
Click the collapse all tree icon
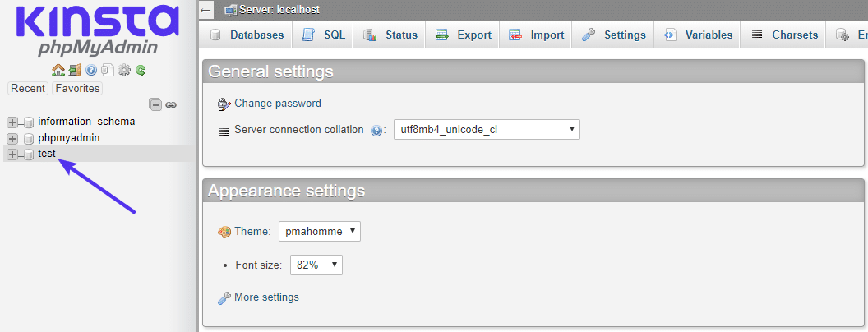(x=155, y=104)
